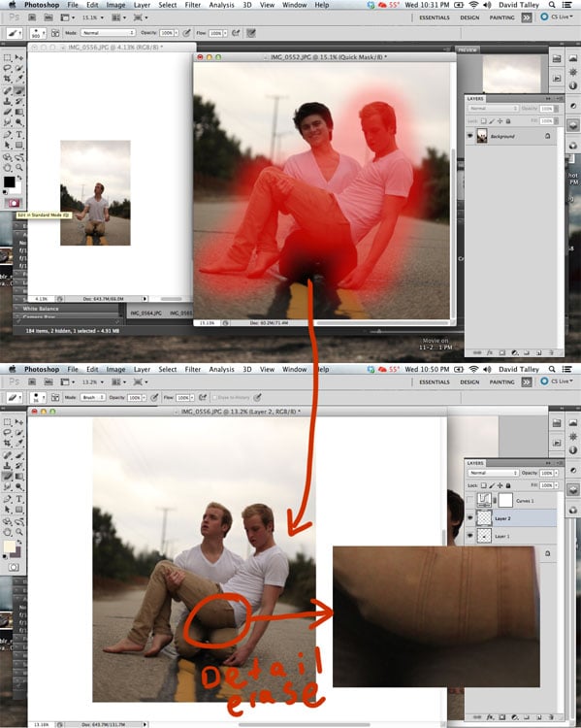Open layer Opacity slider arrow above Curves 1
Image resolution: width=581 pixels, height=728 pixels.
pos(557,473)
